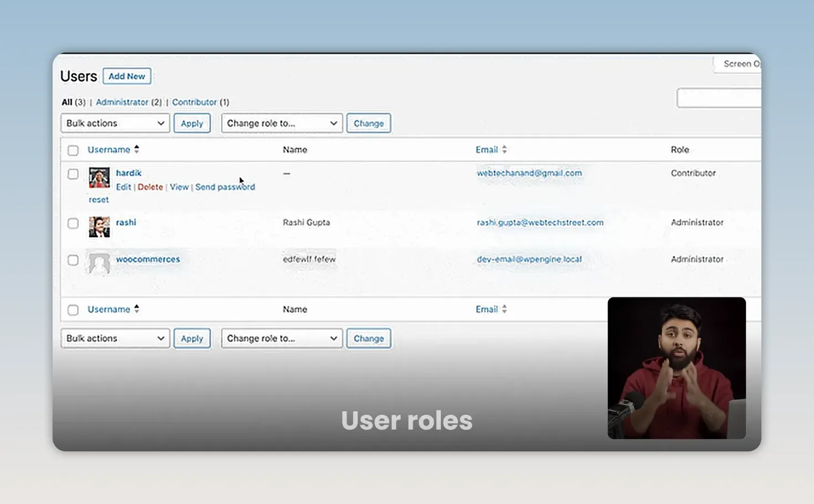Open the rashi username link
Viewport: 814px width, 504px height.
click(126, 222)
